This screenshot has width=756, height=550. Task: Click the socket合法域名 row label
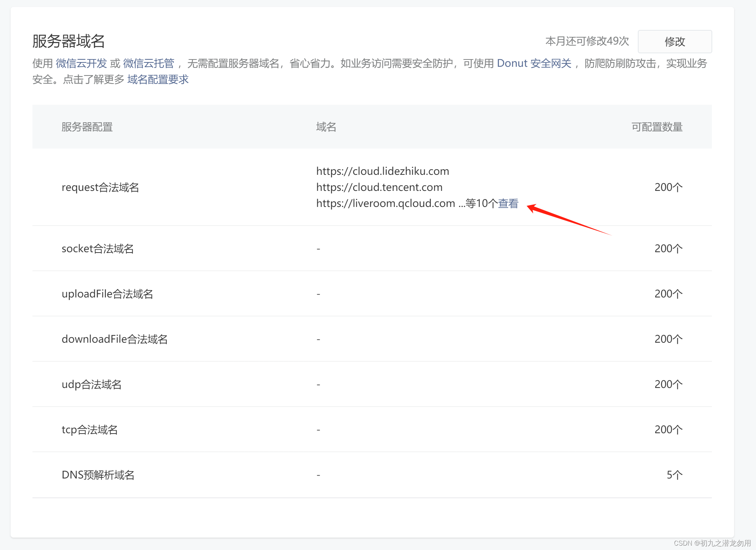97,249
